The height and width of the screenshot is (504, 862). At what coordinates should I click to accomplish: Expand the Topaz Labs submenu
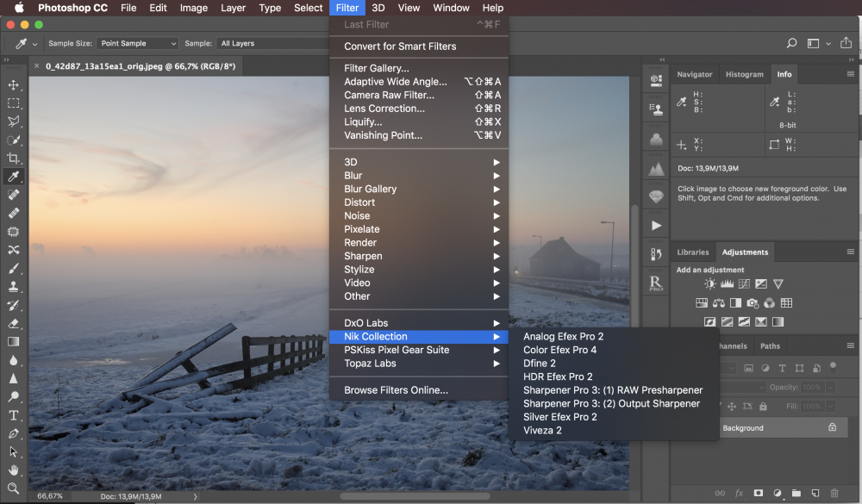(419, 364)
